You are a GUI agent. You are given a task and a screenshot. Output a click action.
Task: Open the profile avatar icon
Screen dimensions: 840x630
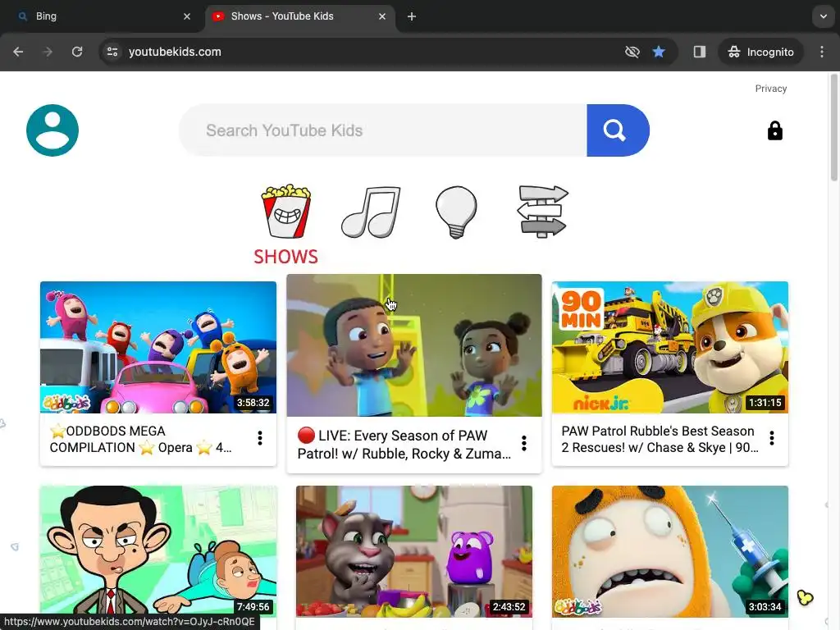click(52, 130)
